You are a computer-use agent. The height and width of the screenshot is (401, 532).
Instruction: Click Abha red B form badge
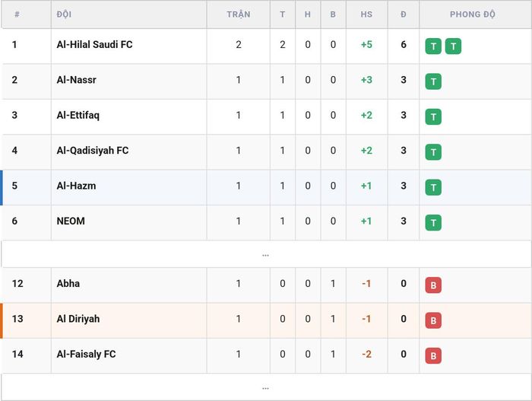(x=433, y=285)
